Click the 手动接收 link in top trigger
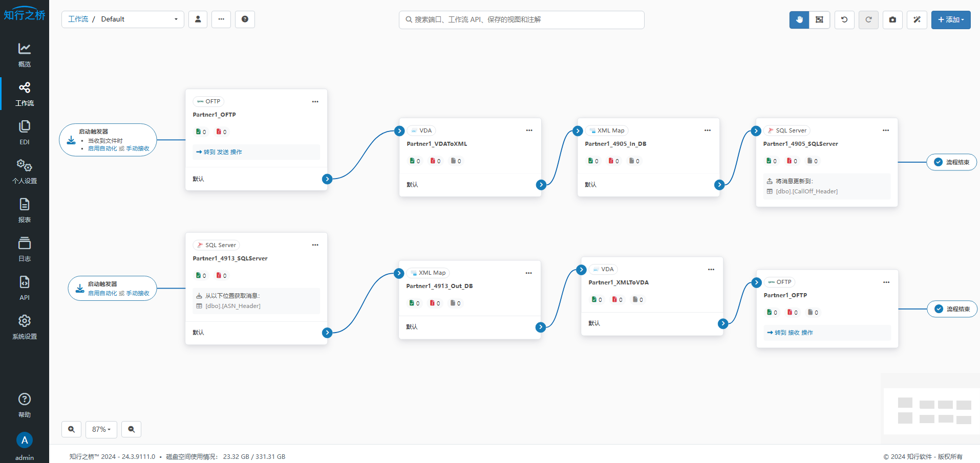Viewport: 980px width, 463px height. pyautogui.click(x=138, y=148)
